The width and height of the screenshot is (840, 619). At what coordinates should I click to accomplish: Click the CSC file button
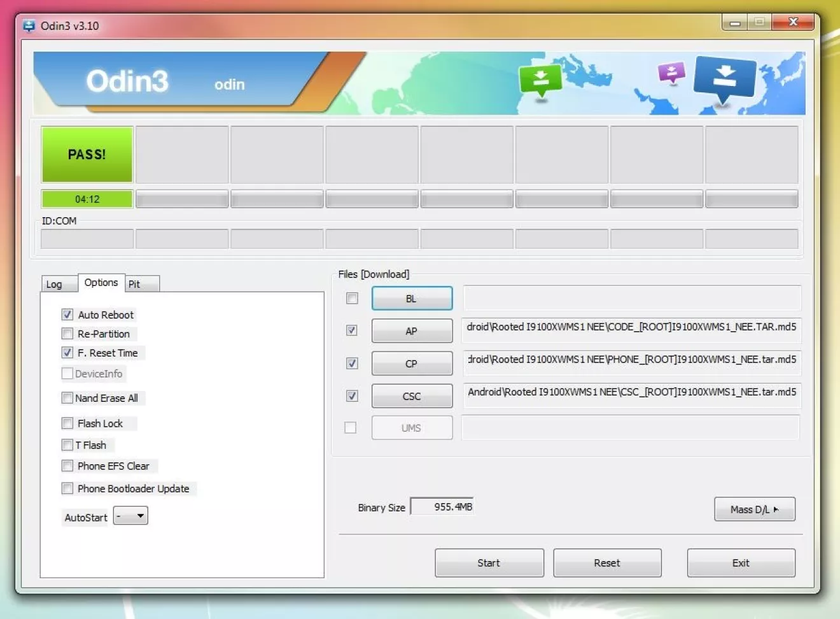coord(412,396)
